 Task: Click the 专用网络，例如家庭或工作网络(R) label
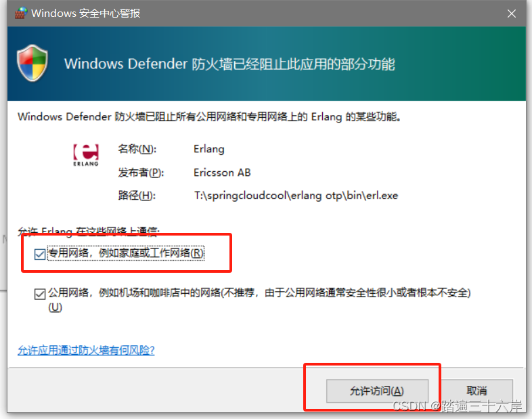(125, 253)
